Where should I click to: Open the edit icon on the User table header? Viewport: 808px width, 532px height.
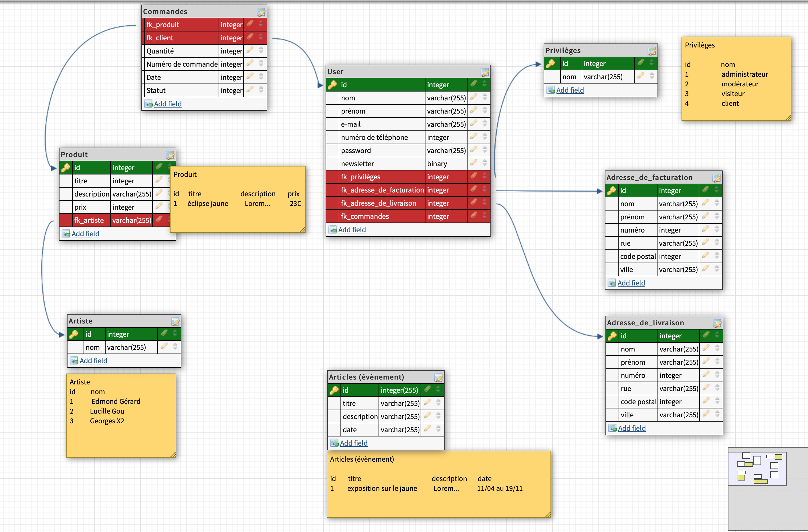[484, 72]
